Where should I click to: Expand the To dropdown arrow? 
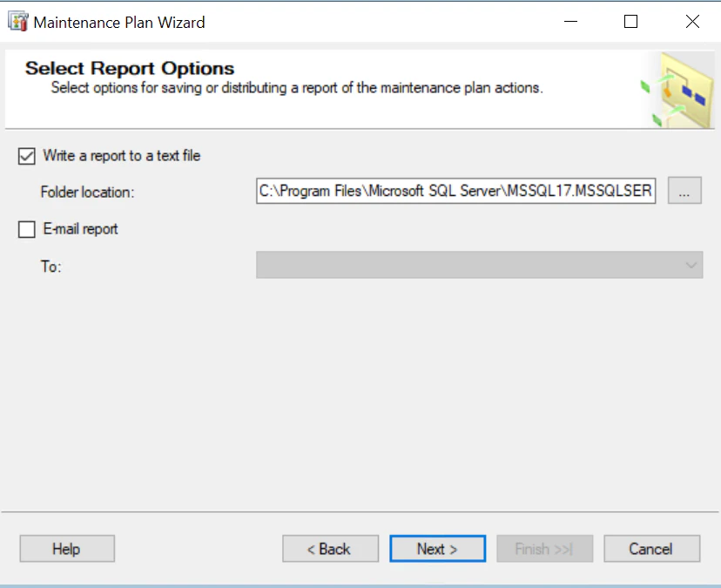(x=691, y=265)
